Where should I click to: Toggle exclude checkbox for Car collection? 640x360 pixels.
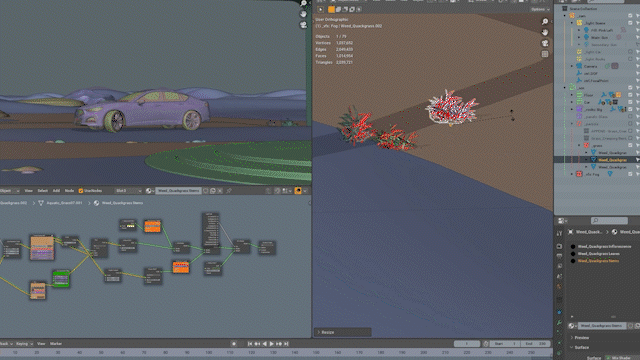click(630, 102)
